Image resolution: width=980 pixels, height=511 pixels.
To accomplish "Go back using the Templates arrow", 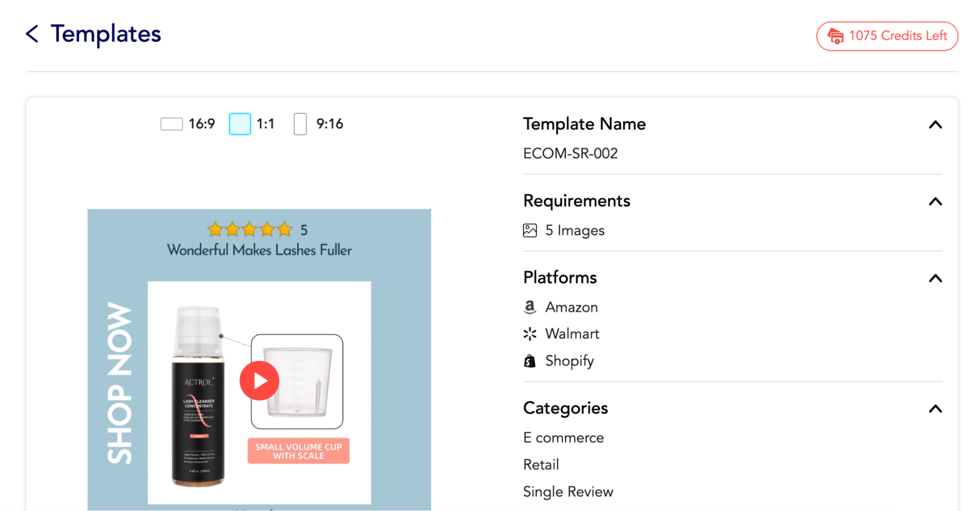I will tap(32, 34).
